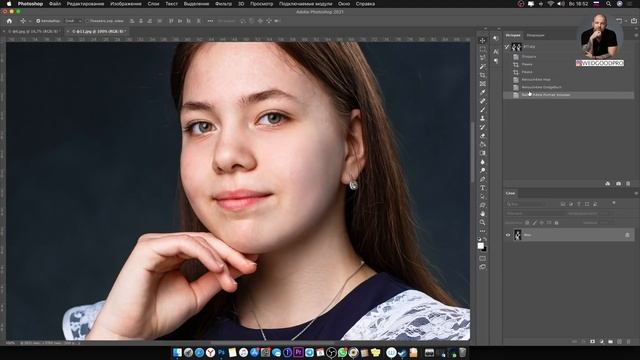Open the Файл menu

point(55,4)
